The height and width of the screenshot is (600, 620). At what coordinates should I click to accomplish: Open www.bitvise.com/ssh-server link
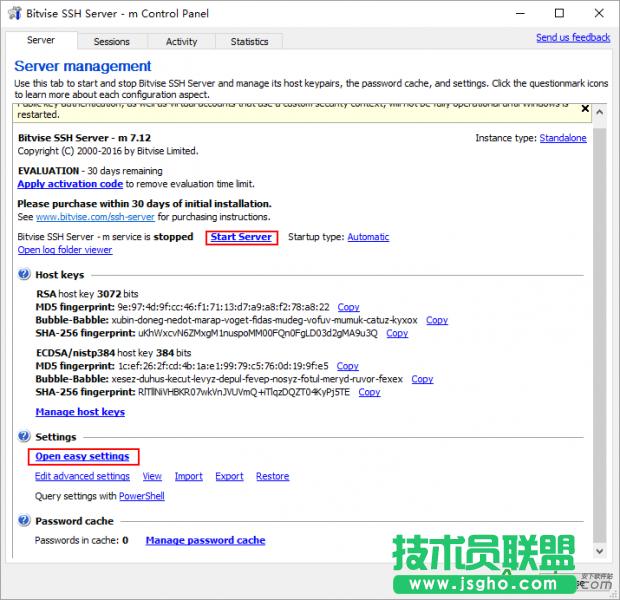point(95,217)
